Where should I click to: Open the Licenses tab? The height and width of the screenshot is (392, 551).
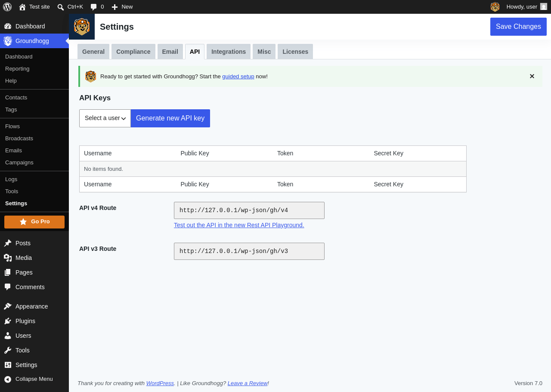coord(295,52)
